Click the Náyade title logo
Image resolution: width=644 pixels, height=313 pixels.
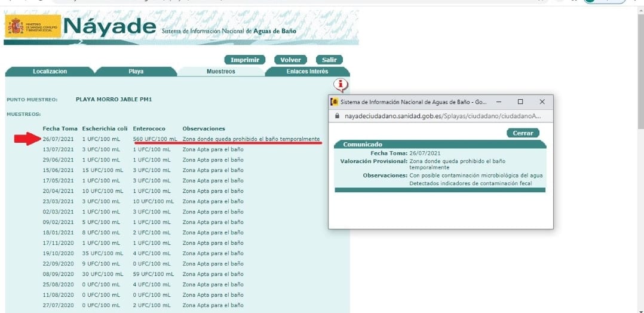pyautogui.click(x=109, y=27)
